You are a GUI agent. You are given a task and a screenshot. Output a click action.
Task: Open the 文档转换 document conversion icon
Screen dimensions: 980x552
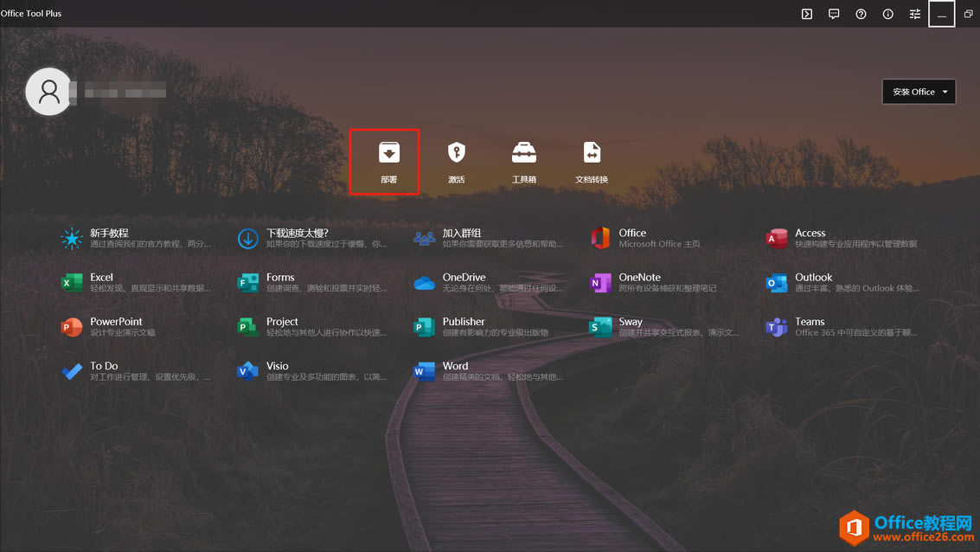coord(592,152)
